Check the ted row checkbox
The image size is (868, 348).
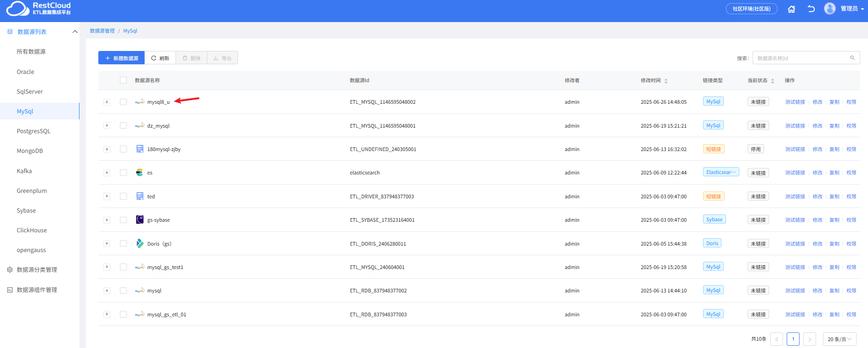[x=123, y=196]
